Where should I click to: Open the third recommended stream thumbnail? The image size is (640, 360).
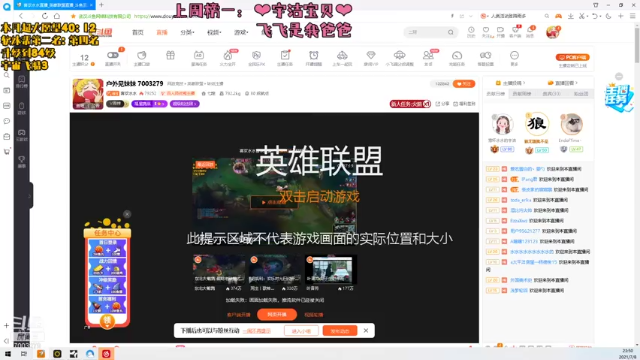pos(331,269)
